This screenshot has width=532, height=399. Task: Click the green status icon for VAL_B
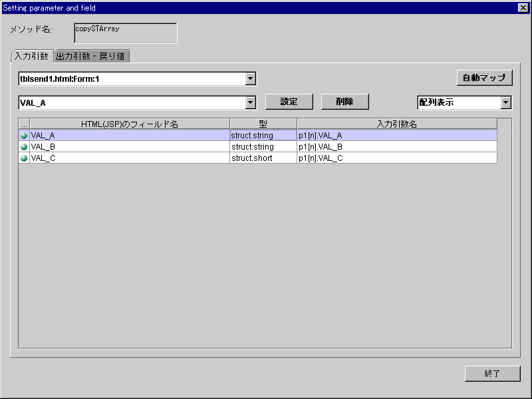click(x=24, y=147)
